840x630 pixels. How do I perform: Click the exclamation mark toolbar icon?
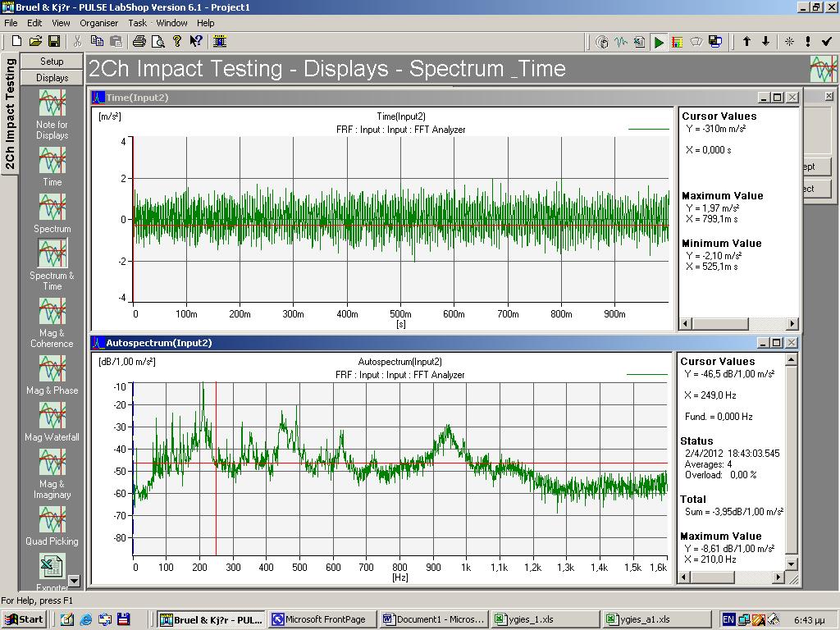click(x=808, y=41)
